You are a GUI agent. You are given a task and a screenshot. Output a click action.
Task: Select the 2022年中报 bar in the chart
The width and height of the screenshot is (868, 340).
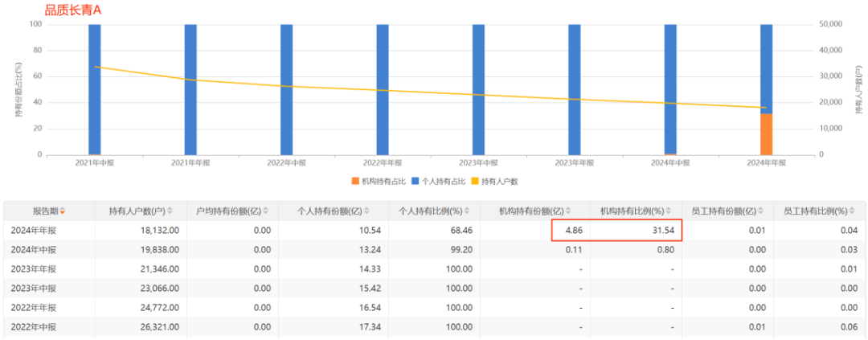click(x=287, y=90)
